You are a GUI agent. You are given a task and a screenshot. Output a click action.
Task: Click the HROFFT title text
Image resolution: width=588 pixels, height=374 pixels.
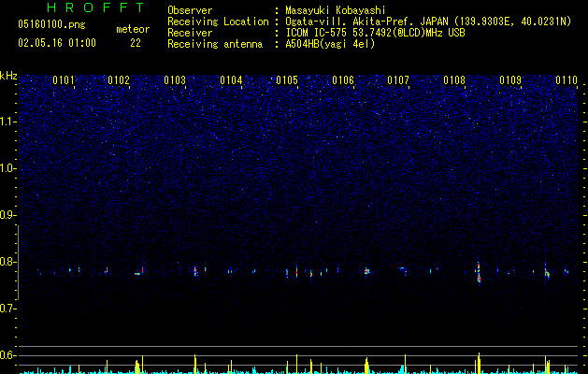[x=96, y=7]
